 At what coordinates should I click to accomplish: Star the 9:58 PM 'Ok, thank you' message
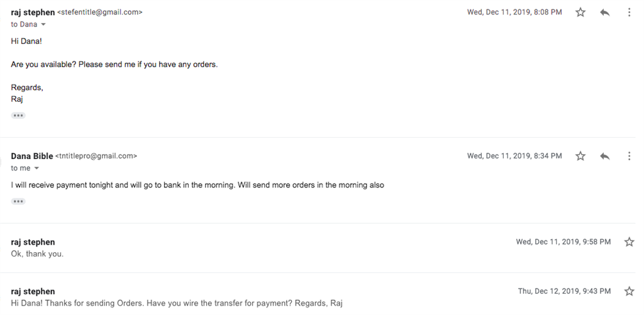point(629,242)
